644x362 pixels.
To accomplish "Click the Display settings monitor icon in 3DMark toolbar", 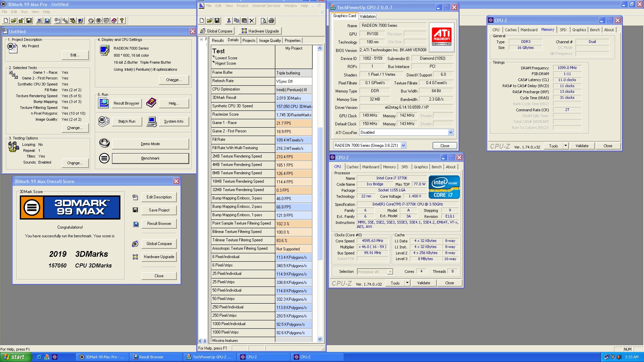I will tap(80, 21).
